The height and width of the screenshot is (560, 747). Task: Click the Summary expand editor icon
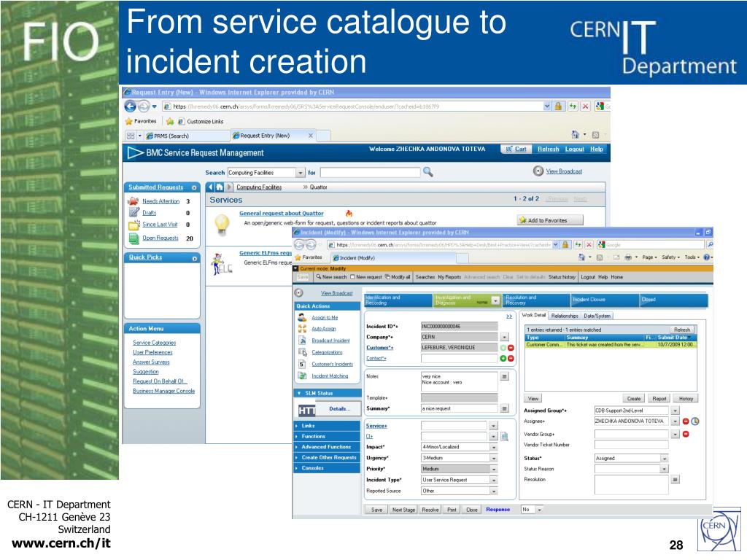[x=505, y=408]
